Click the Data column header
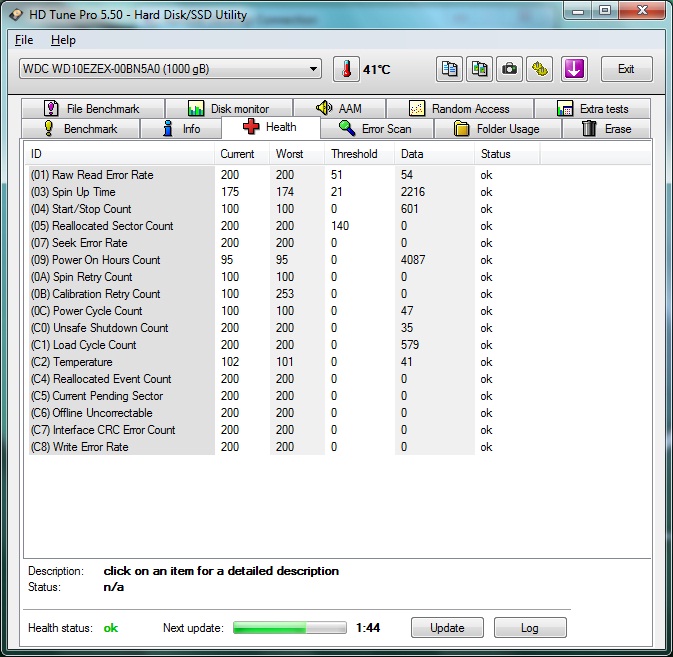 (x=435, y=154)
